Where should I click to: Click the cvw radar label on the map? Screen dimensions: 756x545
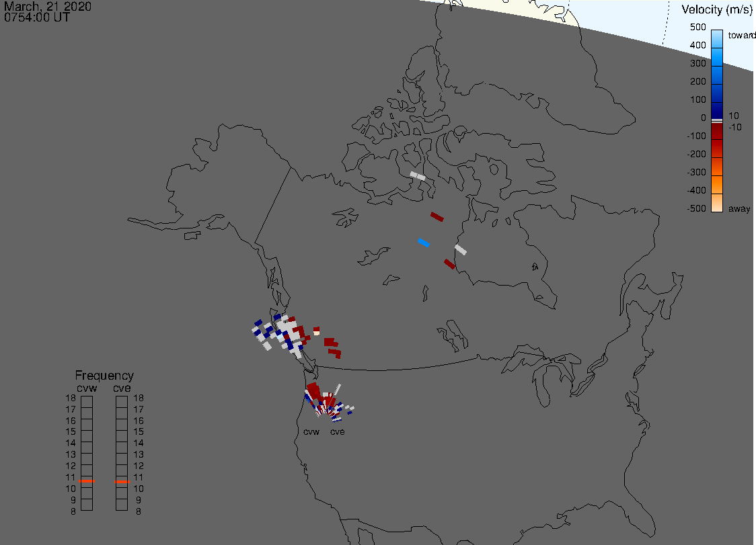tap(311, 431)
